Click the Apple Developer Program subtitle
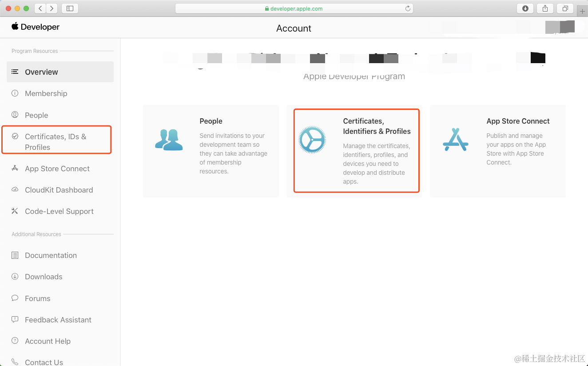 click(x=354, y=76)
